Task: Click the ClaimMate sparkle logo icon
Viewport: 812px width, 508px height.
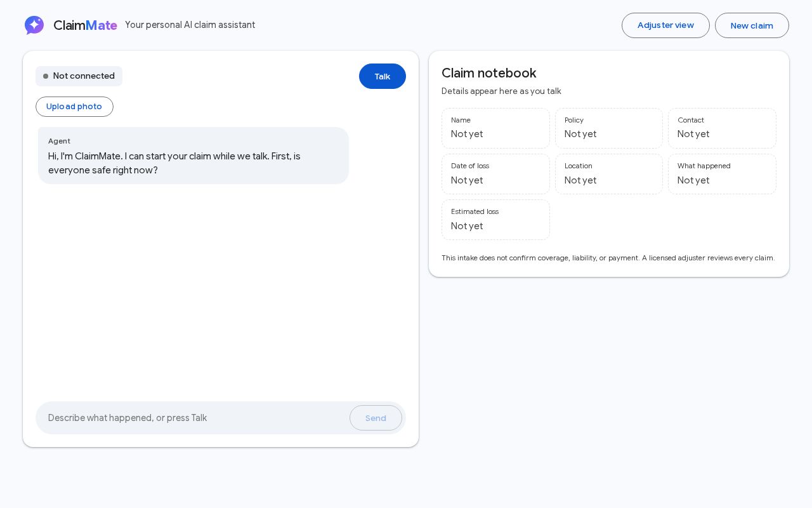Action: pos(34,25)
